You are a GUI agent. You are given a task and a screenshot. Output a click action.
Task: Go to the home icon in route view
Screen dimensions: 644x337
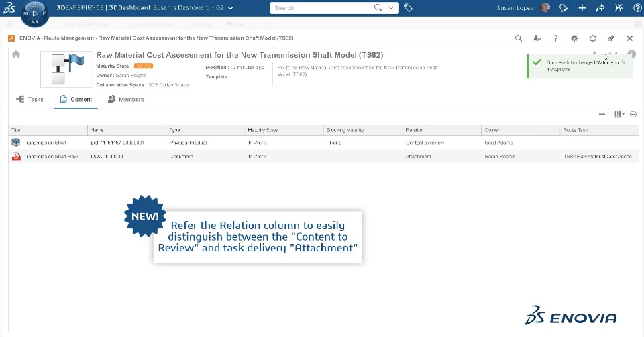click(16, 54)
